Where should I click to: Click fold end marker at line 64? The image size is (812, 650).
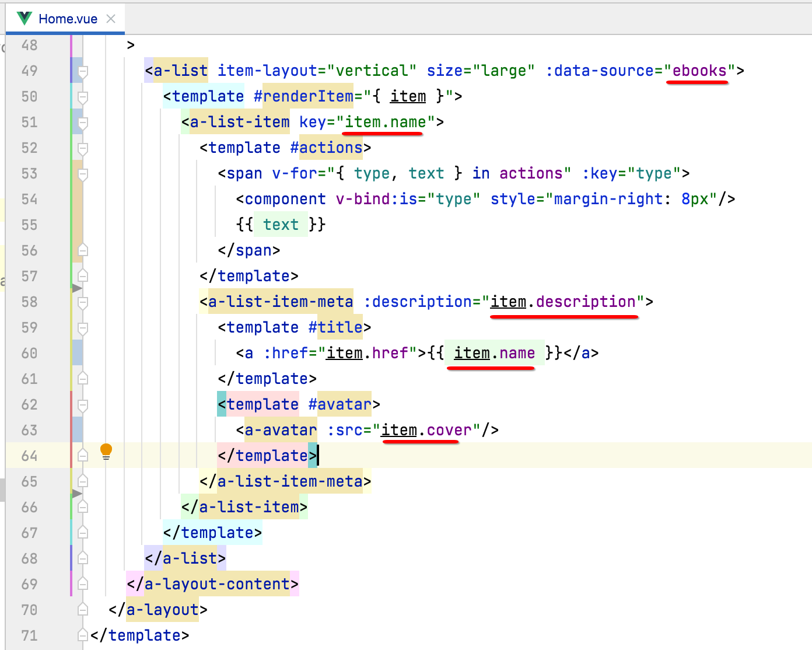[x=83, y=456]
